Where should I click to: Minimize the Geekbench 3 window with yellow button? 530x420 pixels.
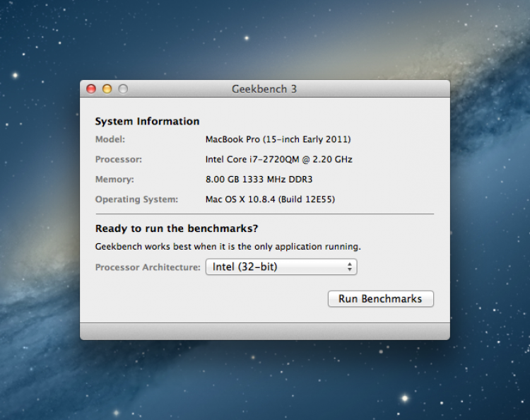coord(107,89)
